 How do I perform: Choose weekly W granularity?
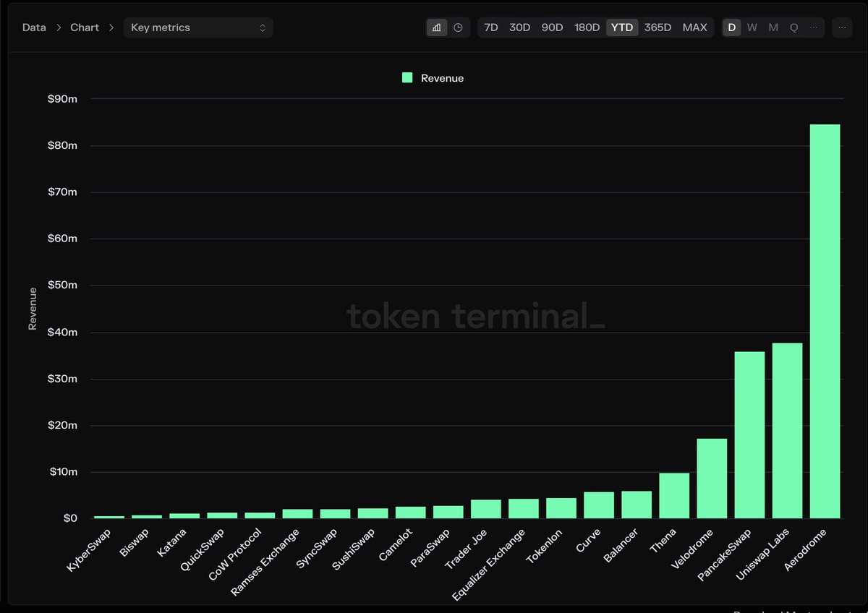[x=752, y=27]
